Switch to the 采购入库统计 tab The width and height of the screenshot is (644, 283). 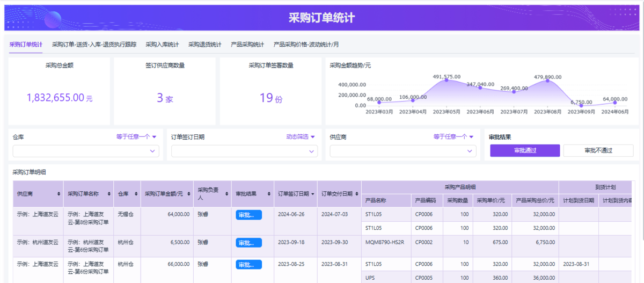pos(162,45)
